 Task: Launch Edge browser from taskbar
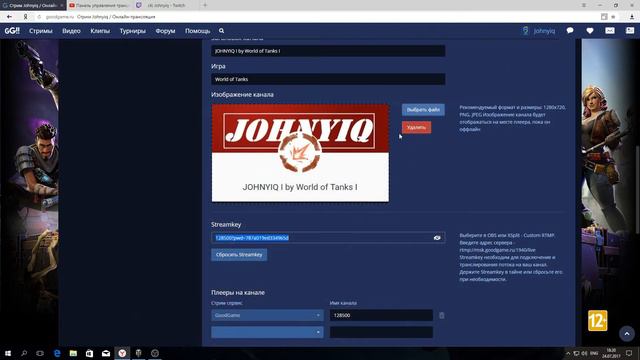point(57,353)
